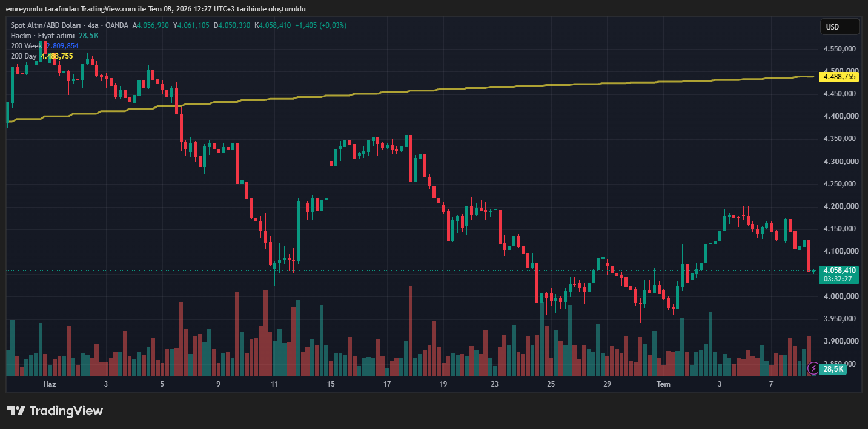Click the 3.950,000 price scale label
The height and width of the screenshot is (429, 868).
pos(840,319)
